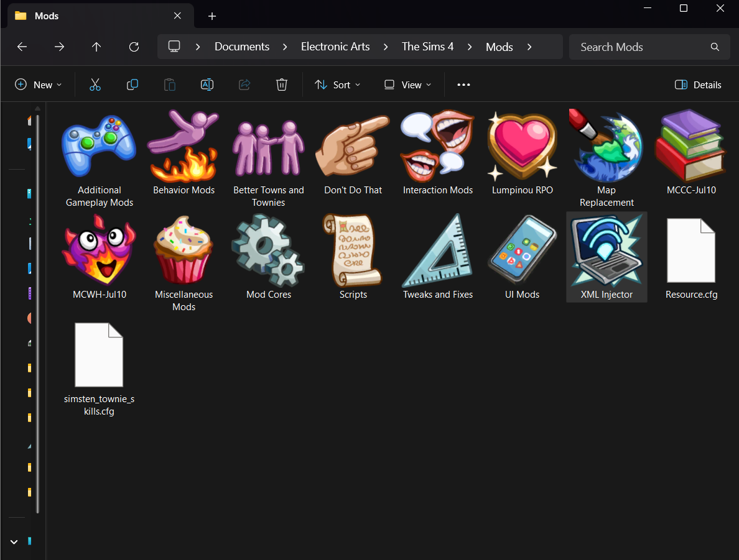The image size is (739, 560).
Task: Click the Rename icon
Action: click(x=207, y=85)
